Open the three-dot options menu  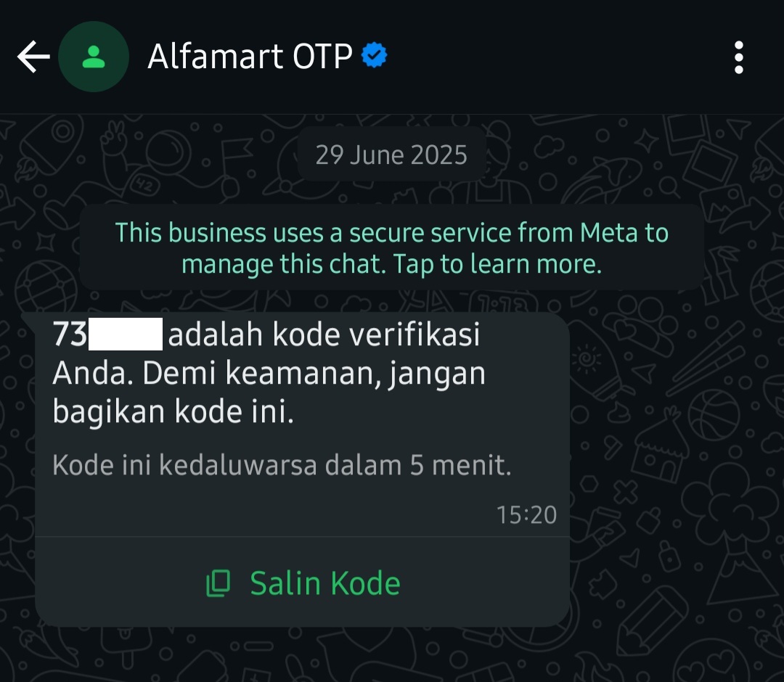[738, 57]
